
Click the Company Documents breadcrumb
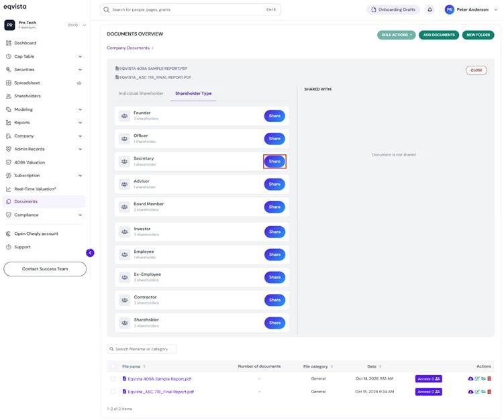point(128,48)
